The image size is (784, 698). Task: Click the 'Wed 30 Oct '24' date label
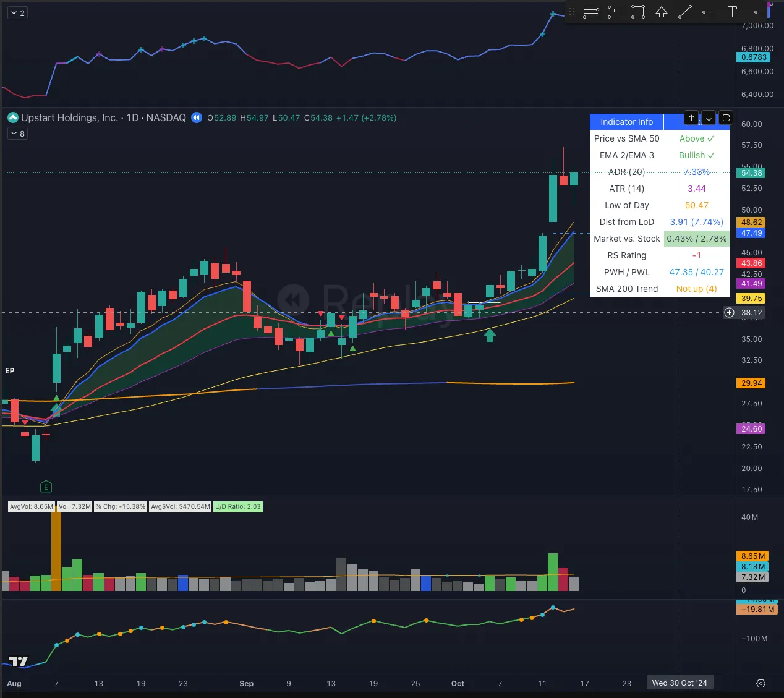(x=680, y=683)
